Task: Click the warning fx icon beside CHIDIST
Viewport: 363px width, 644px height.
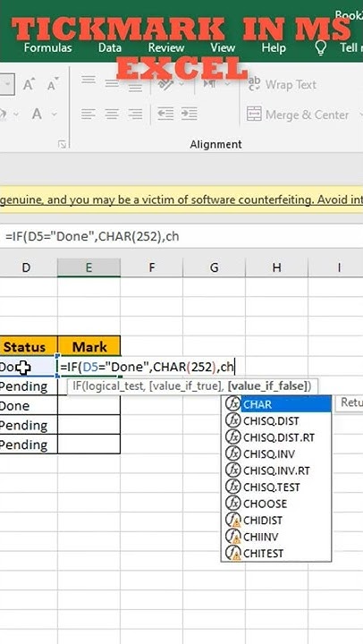Action: coord(232,520)
